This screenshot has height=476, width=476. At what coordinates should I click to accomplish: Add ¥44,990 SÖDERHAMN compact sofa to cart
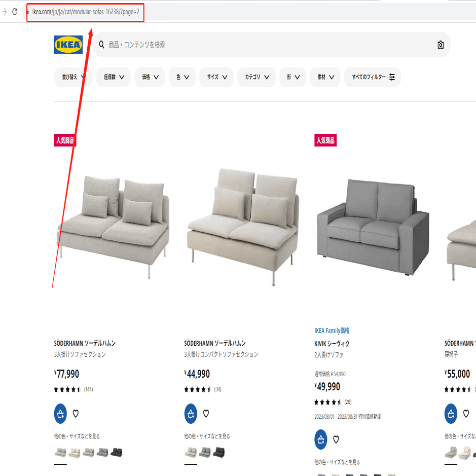191,414
